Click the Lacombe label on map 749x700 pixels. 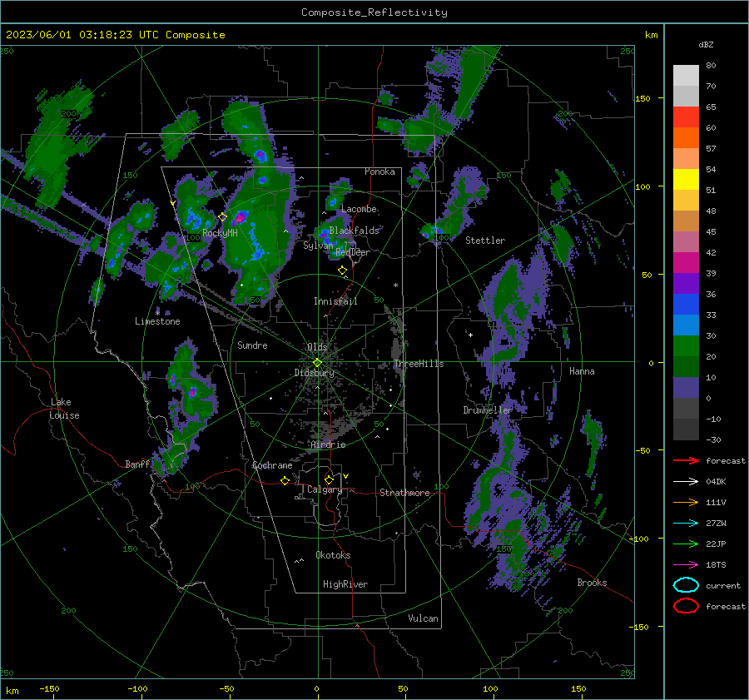pos(359,209)
